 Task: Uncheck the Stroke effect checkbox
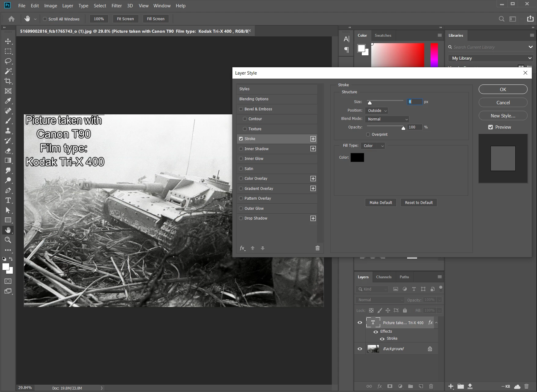[241, 139]
